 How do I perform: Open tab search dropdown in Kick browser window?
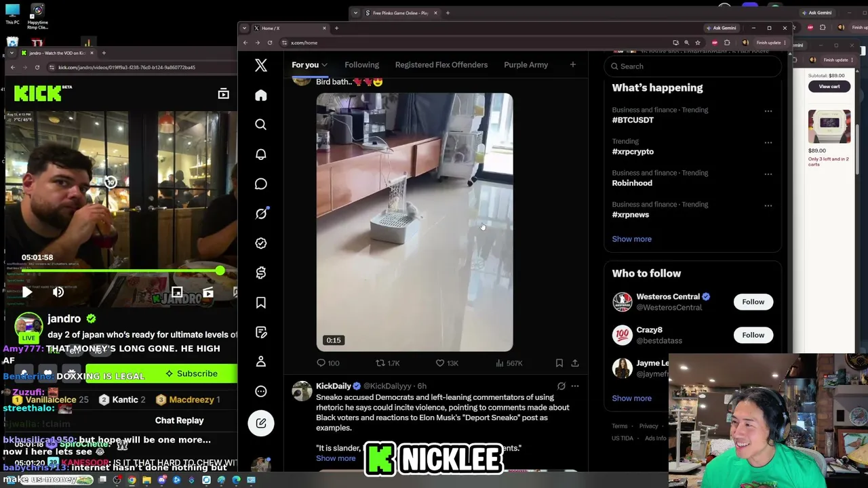pos(12,53)
